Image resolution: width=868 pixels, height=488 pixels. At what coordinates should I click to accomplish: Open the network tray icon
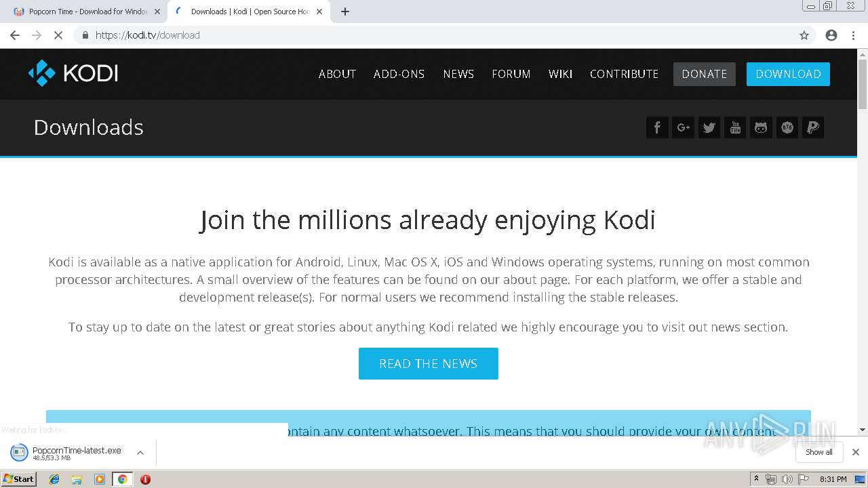(x=771, y=479)
